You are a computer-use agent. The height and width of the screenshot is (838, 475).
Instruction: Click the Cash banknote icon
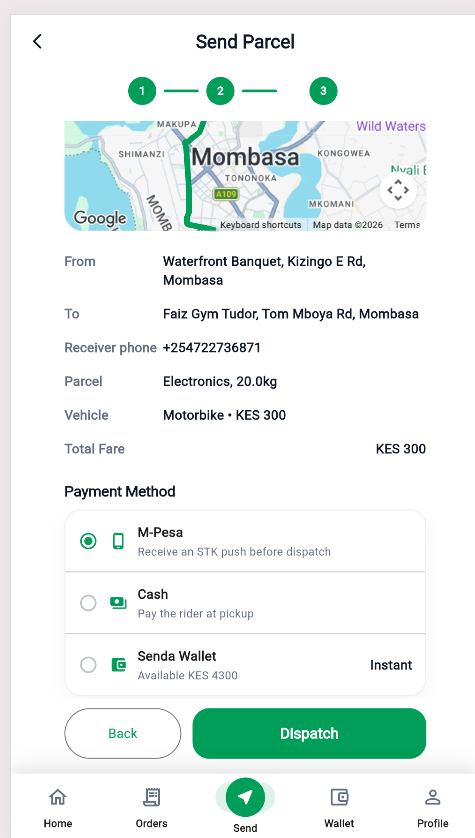[118, 603]
